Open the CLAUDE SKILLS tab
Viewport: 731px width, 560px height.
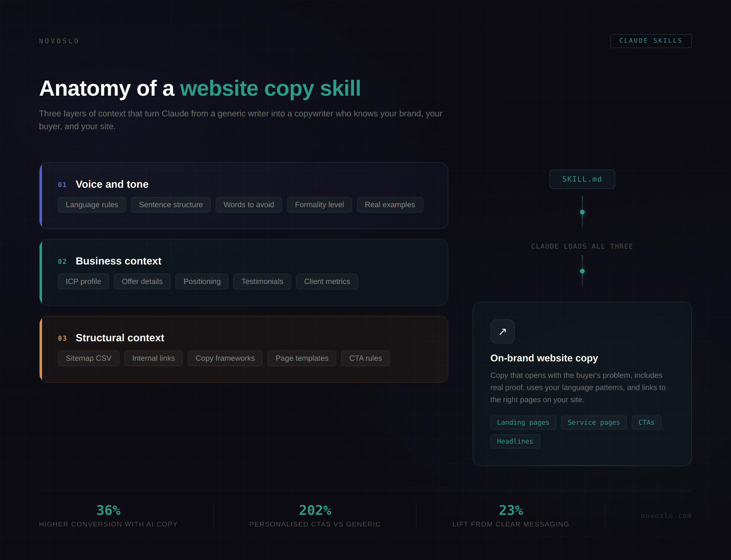point(651,41)
